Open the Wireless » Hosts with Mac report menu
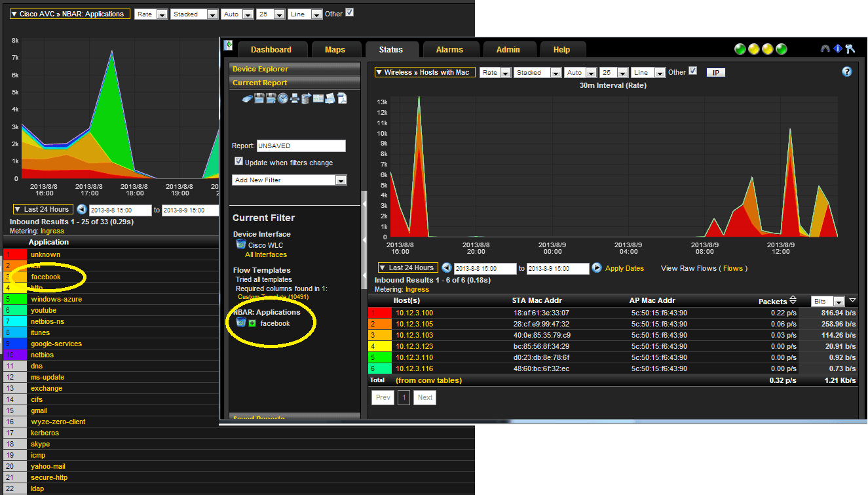Viewport: 868px width, 495px height. (425, 72)
